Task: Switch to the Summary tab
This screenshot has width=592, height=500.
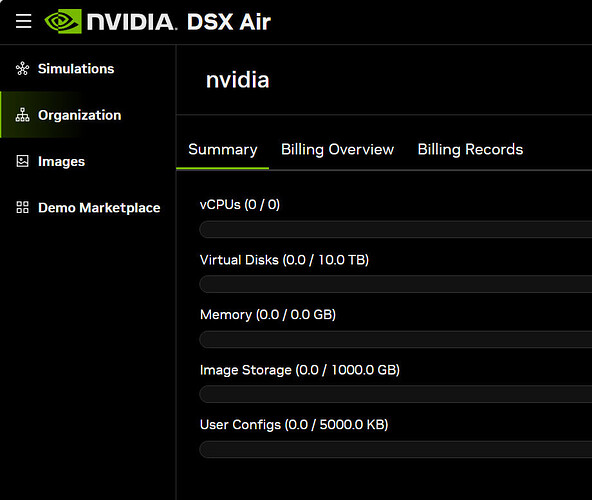Action: pyautogui.click(x=222, y=150)
